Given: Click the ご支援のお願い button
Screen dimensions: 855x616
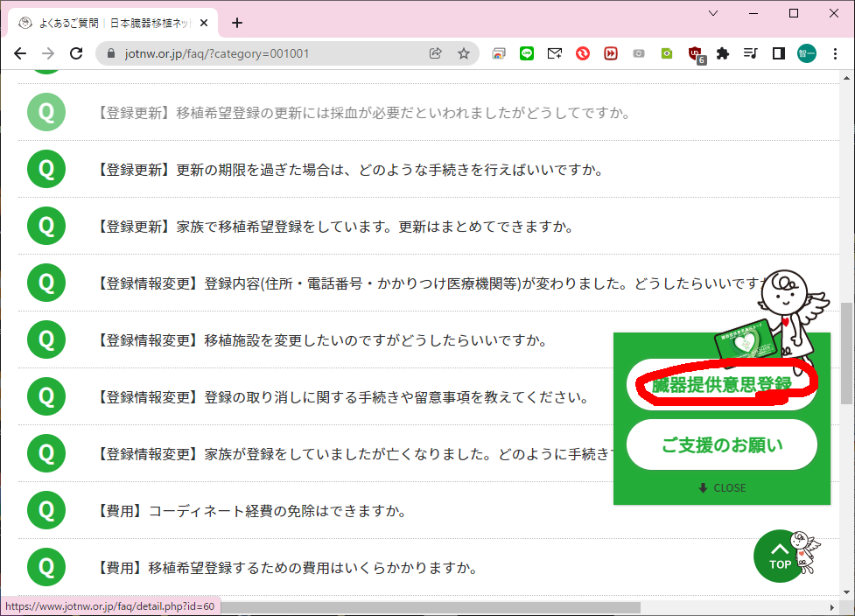Looking at the screenshot, I should point(722,444).
